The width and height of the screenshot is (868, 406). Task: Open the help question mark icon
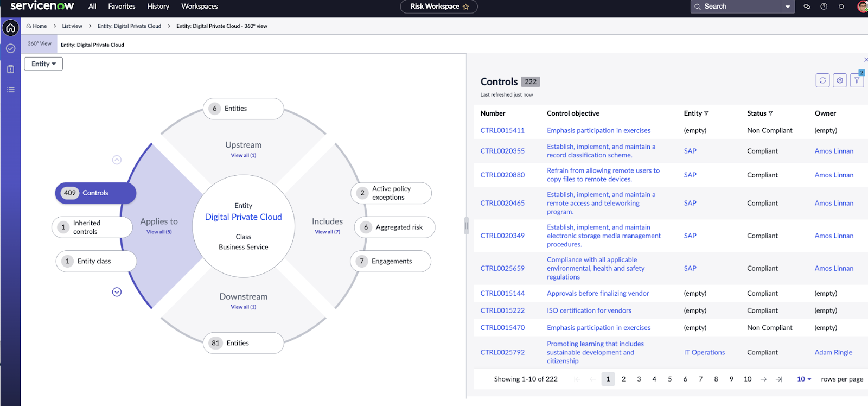pos(824,7)
